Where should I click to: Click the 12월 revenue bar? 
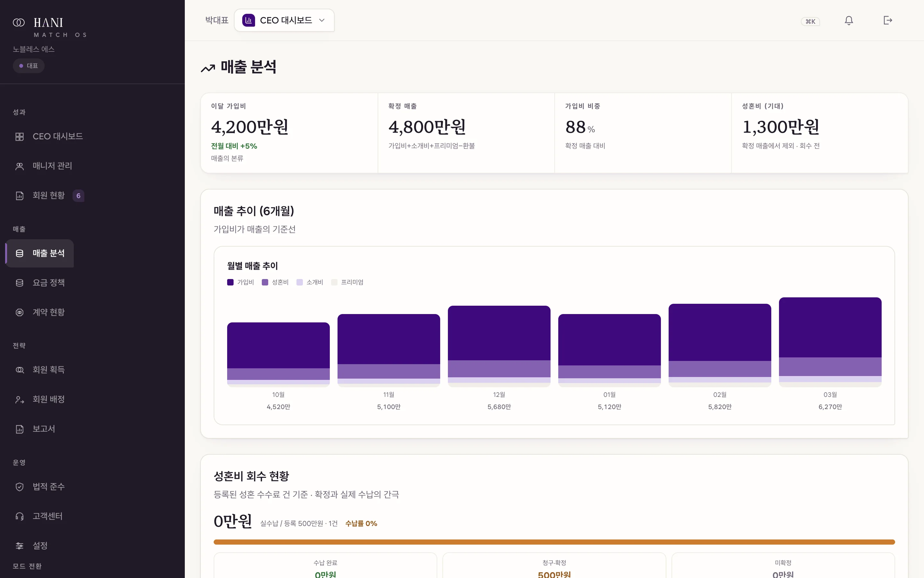point(499,346)
